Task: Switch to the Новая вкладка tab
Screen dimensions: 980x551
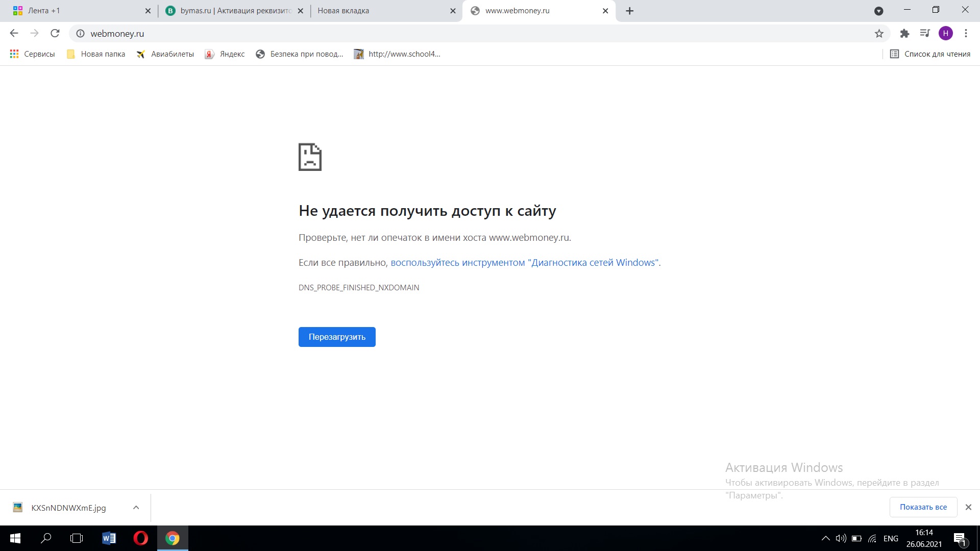Action: coord(378,11)
